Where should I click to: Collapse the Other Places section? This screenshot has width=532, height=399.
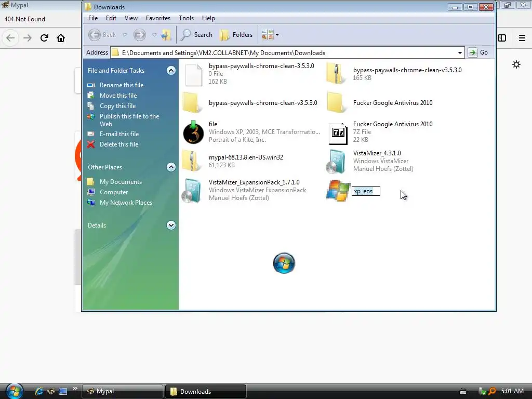(171, 167)
